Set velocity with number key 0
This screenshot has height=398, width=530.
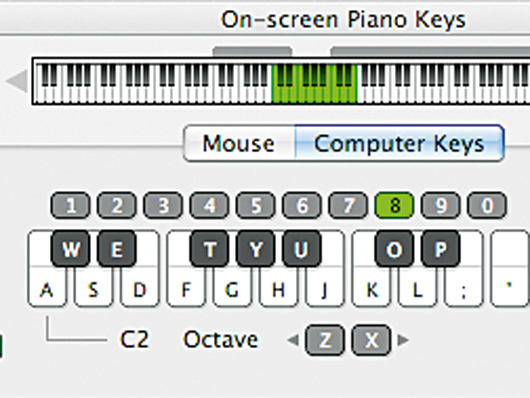click(487, 205)
